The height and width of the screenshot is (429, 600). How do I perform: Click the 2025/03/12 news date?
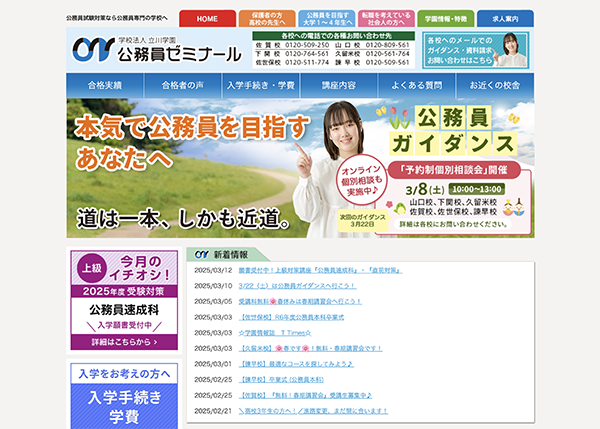coord(213,271)
